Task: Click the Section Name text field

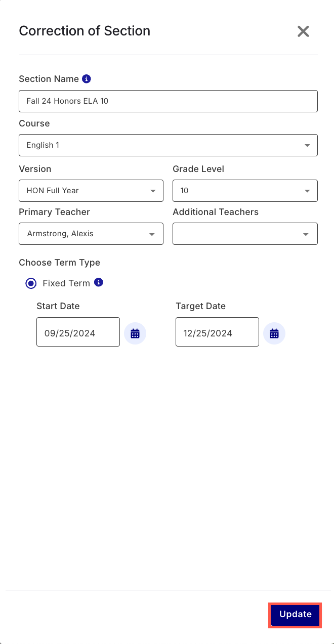Action: (168, 101)
